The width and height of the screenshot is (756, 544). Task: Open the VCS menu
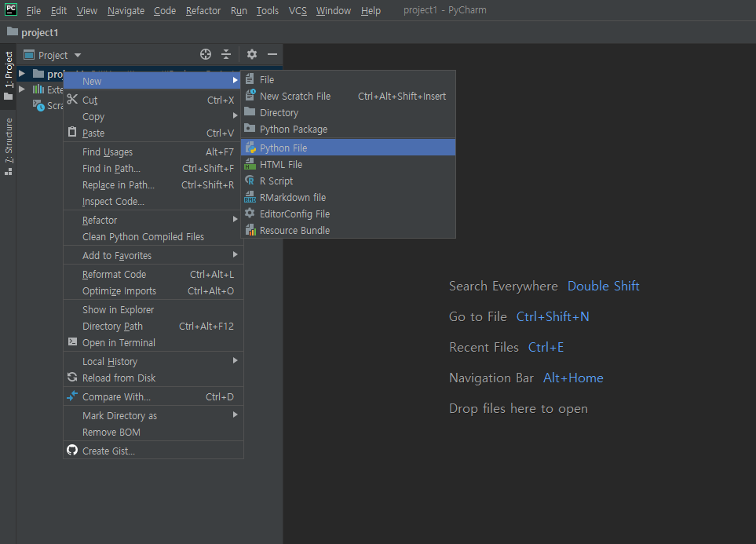(x=298, y=10)
